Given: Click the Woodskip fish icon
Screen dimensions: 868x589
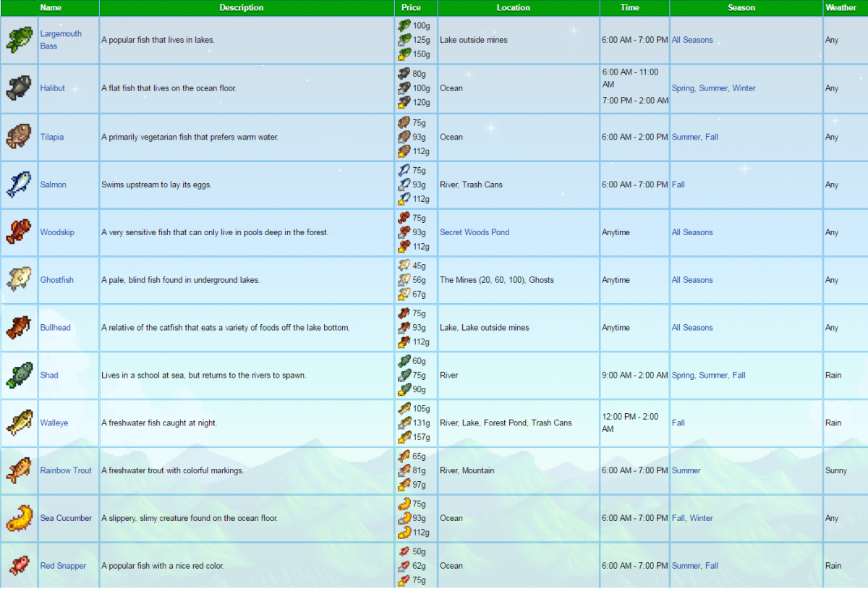Looking at the screenshot, I should 19,232.
